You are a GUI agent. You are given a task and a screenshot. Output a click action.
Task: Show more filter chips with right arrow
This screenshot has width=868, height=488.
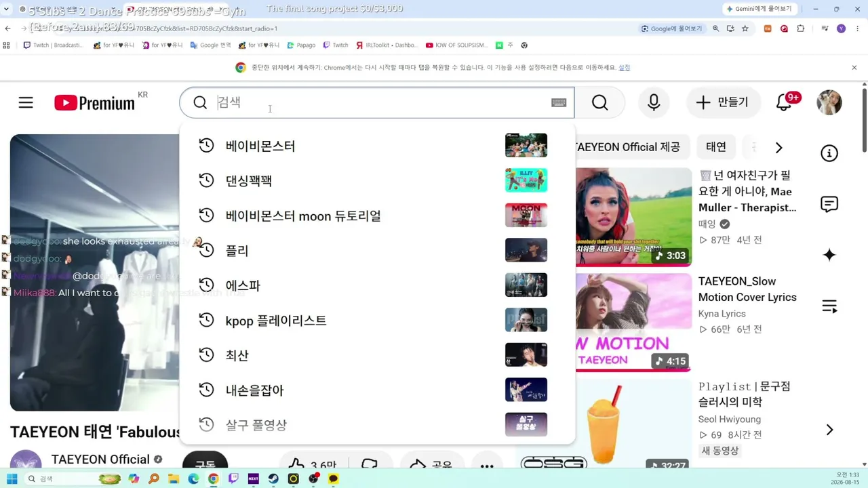[x=778, y=148]
